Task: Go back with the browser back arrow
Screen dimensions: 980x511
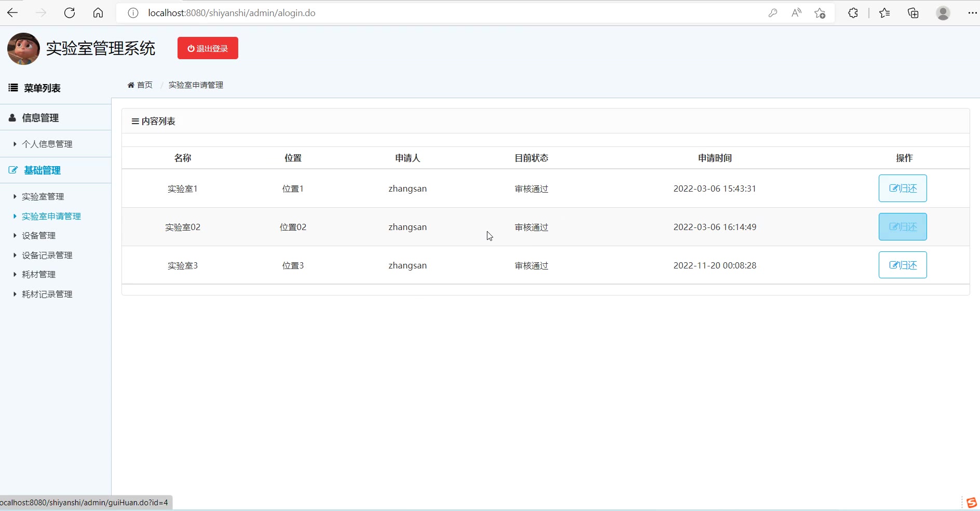Action: (13, 13)
